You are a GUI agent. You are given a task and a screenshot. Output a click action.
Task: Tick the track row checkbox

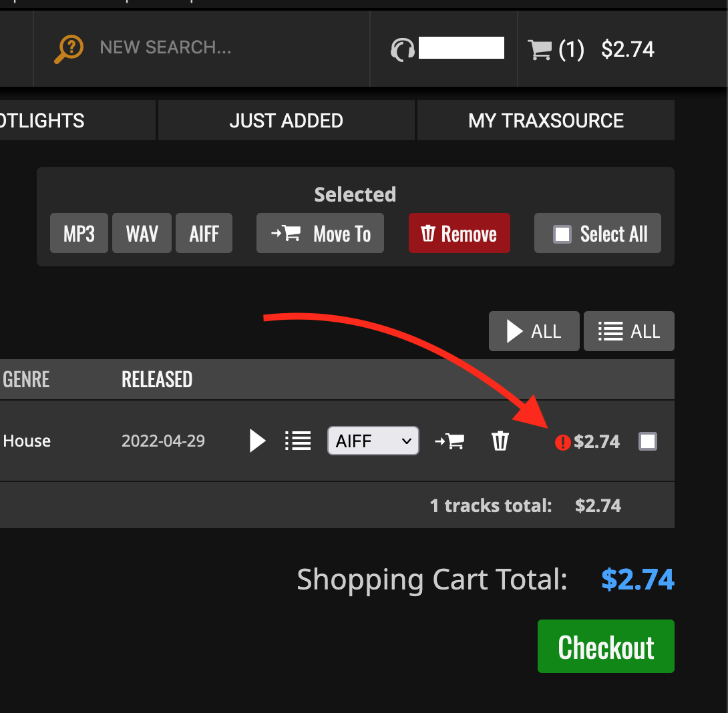pyautogui.click(x=648, y=441)
